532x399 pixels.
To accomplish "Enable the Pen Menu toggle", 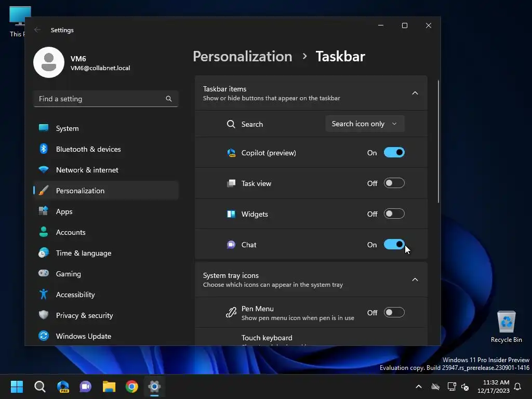I will click(394, 312).
